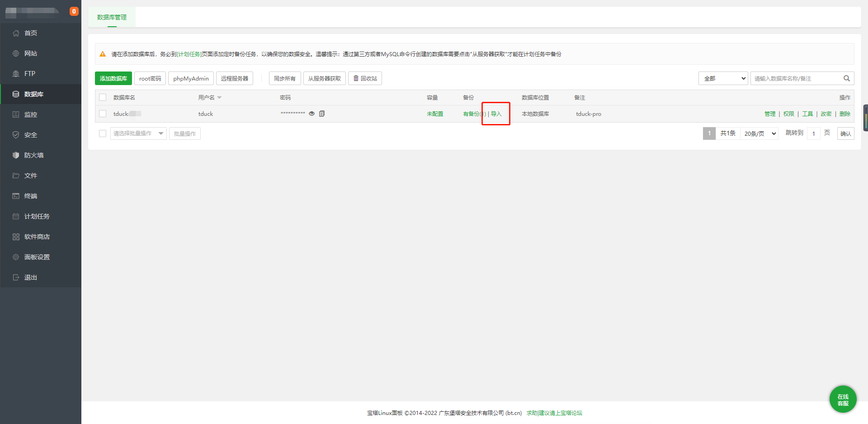
Task: Open the 全部 filter dropdown
Action: tap(723, 78)
